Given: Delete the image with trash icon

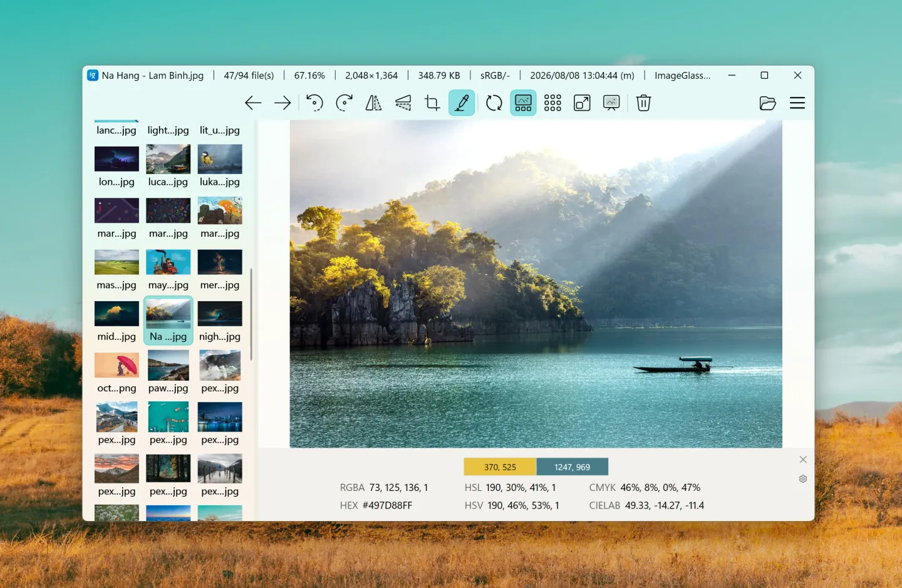Looking at the screenshot, I should click(643, 103).
